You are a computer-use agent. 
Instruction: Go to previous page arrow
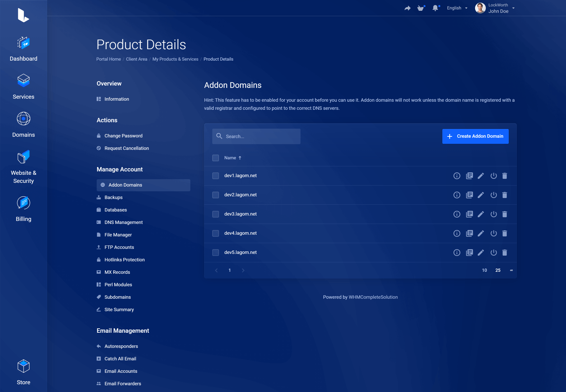pyautogui.click(x=216, y=270)
